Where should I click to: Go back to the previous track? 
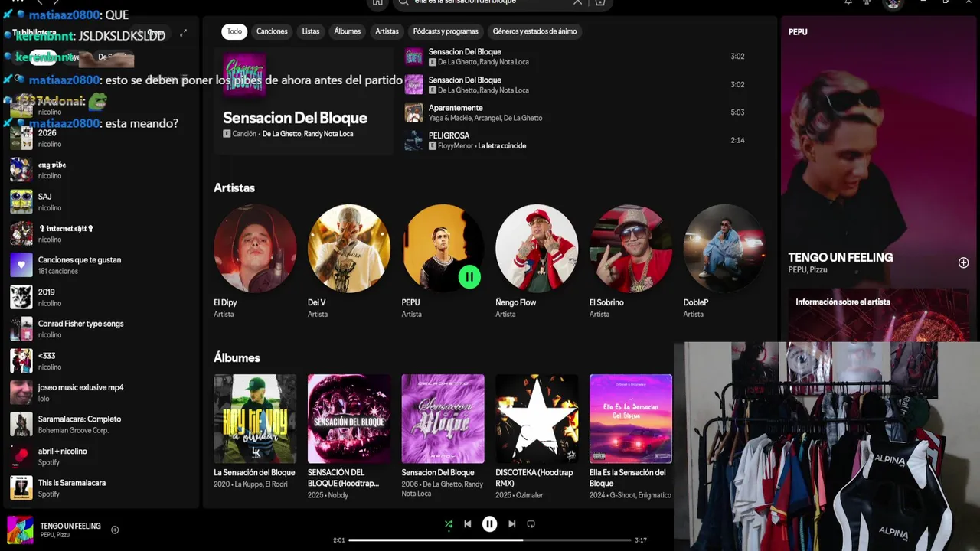tap(467, 524)
